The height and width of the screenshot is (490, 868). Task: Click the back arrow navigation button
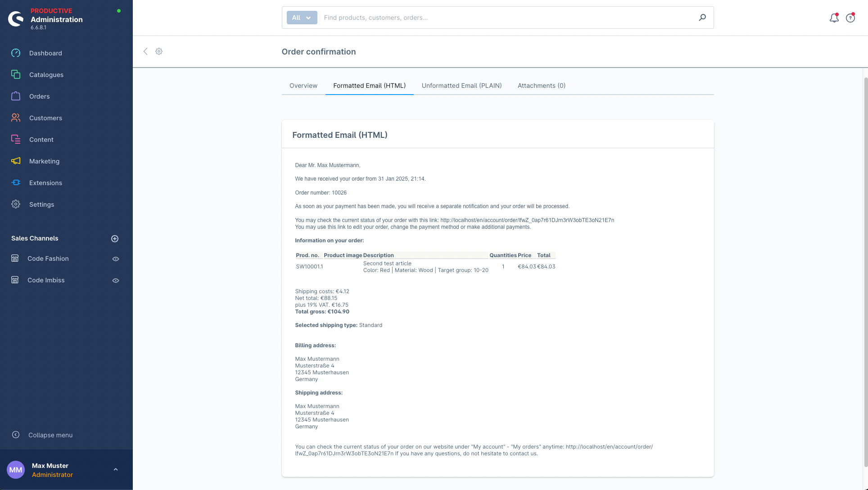(145, 51)
